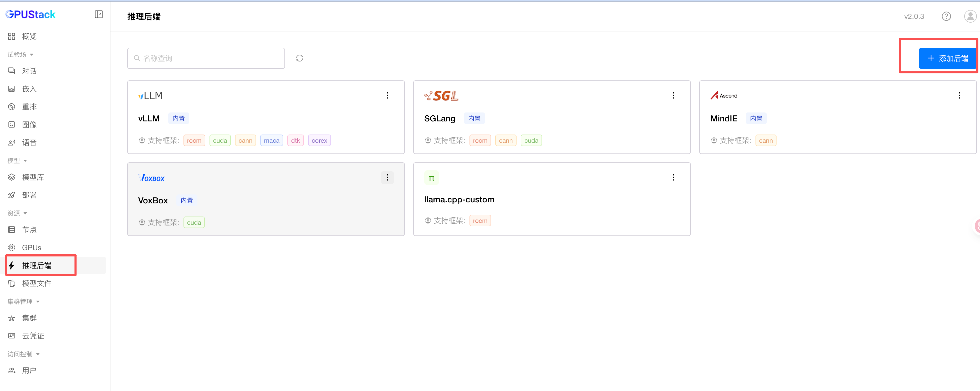Click the refresh icon beside the search box
This screenshot has height=391, width=980.
(299, 58)
